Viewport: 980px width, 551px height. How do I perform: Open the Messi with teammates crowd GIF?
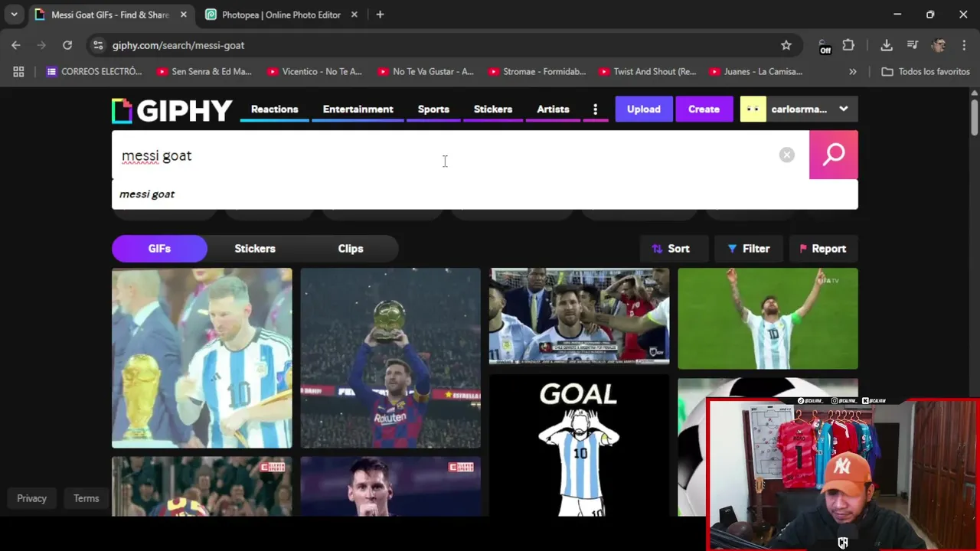580,317
